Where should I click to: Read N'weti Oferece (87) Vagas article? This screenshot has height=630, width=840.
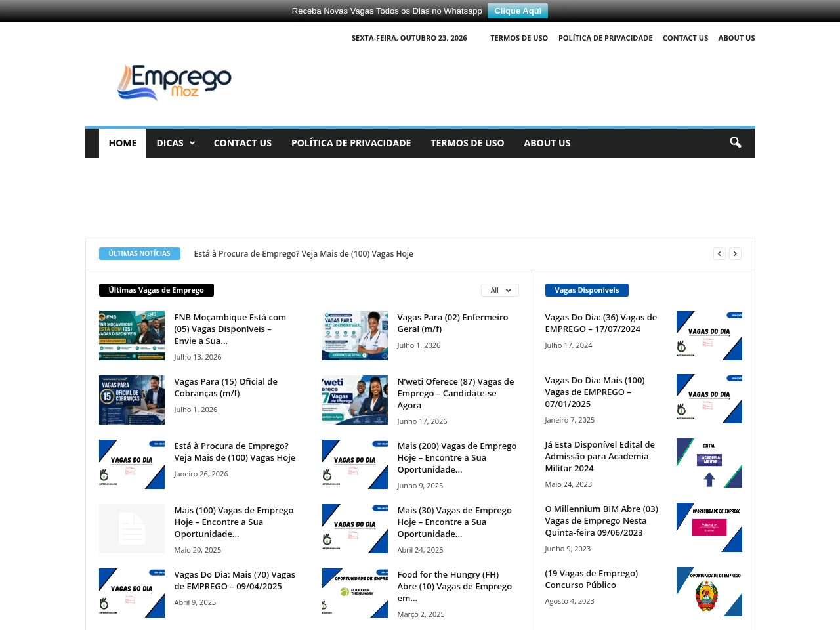455,393
